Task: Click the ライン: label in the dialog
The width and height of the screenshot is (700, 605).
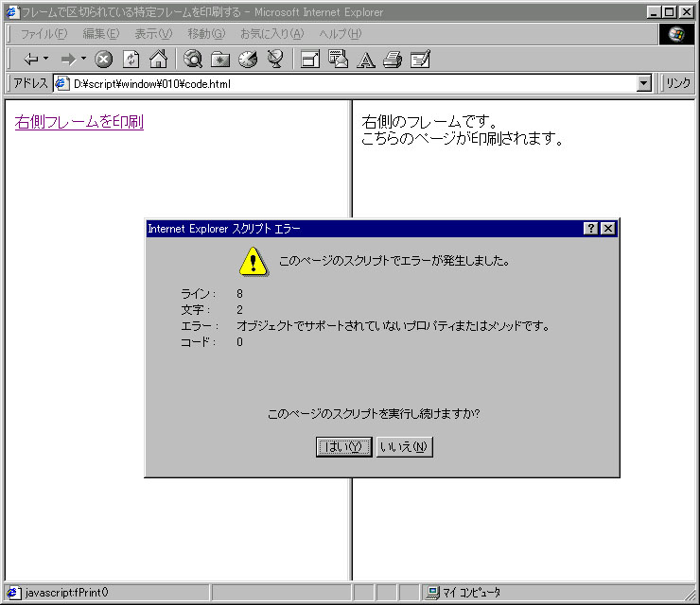Action: (x=199, y=294)
